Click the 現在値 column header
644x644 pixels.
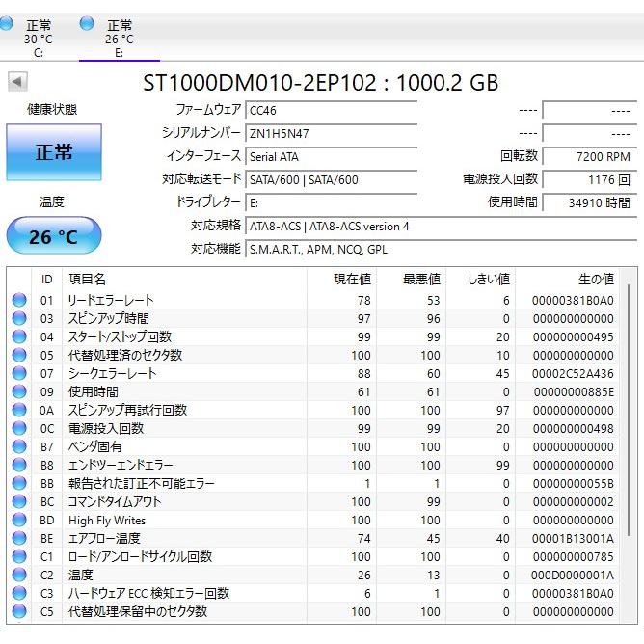(x=341, y=280)
